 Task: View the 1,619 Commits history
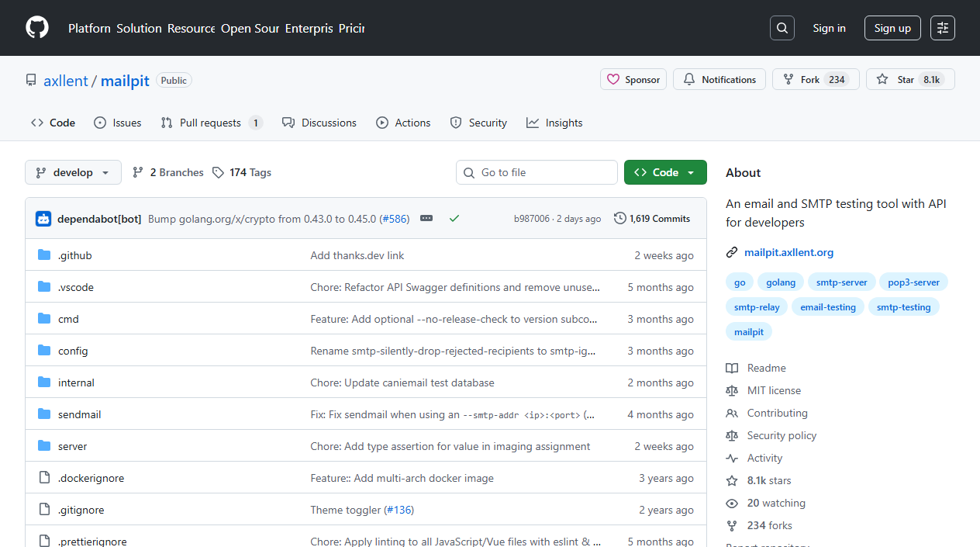[x=652, y=219]
